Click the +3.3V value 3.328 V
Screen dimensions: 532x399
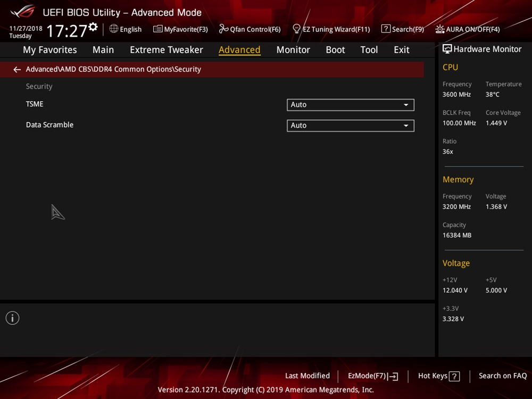click(x=453, y=319)
